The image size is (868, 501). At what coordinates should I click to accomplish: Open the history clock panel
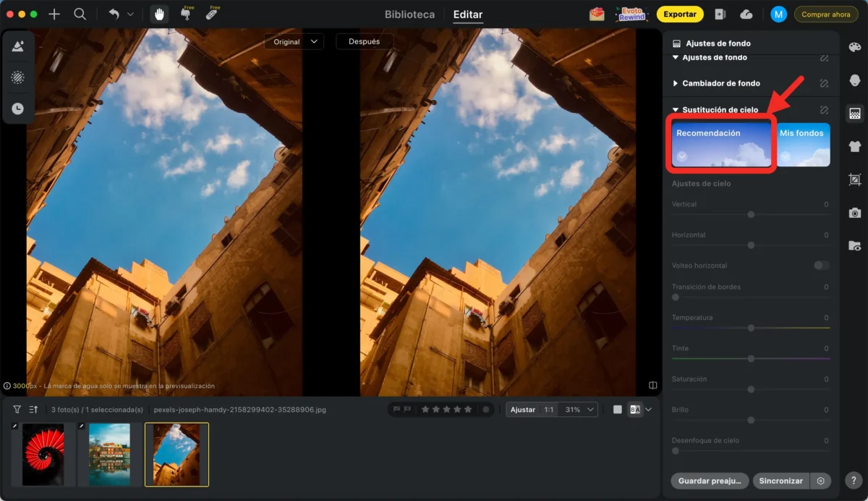coord(17,109)
